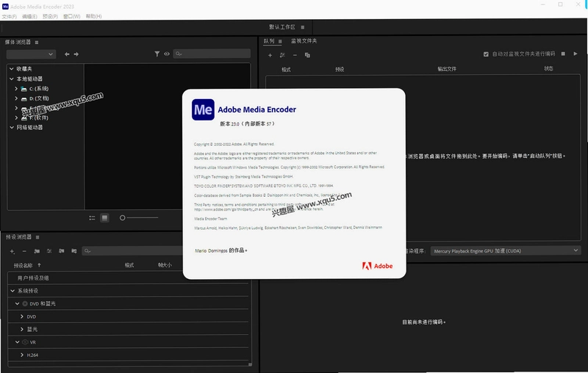588x373 pixels.
Task: Open the 文件(F) menu
Action: [x=10, y=16]
